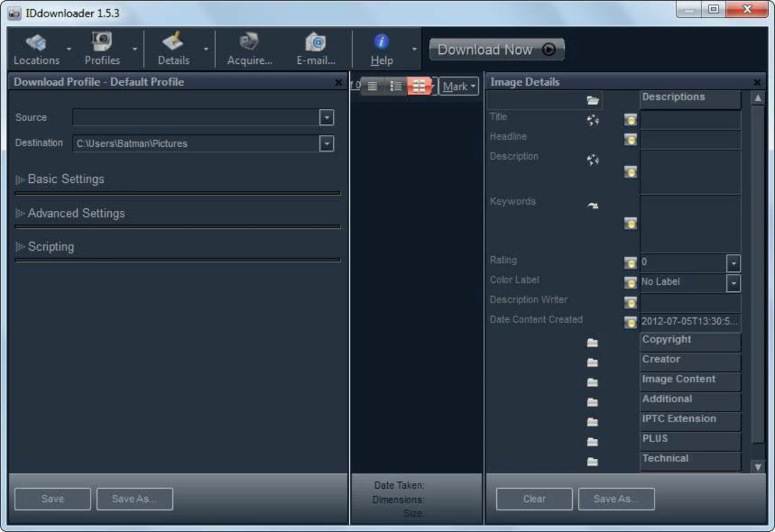Screen dimensions: 775x532
Task: Click the folder icon beside IPTC Extension
Action: click(x=592, y=422)
